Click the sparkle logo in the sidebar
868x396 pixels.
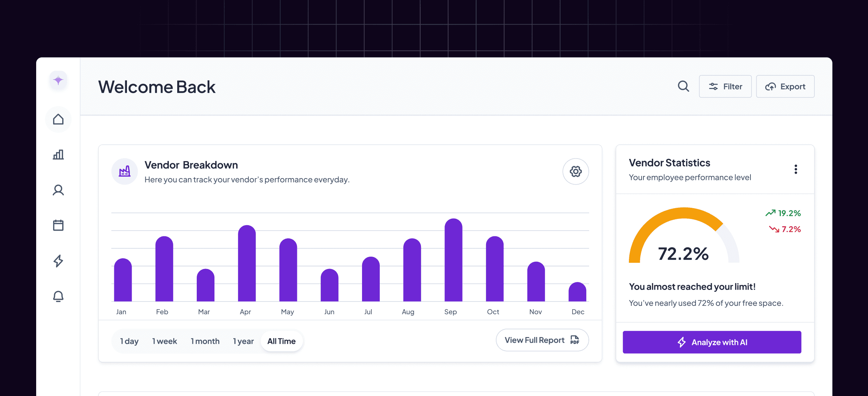[58, 80]
